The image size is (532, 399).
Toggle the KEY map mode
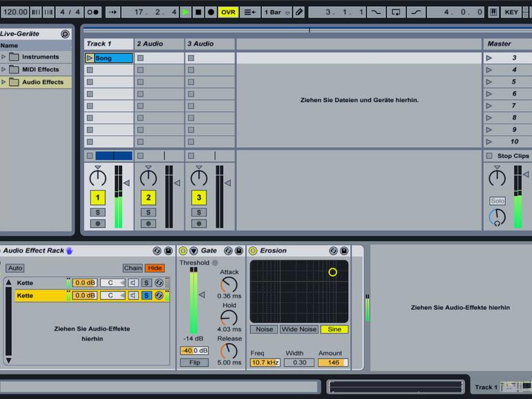click(x=511, y=12)
